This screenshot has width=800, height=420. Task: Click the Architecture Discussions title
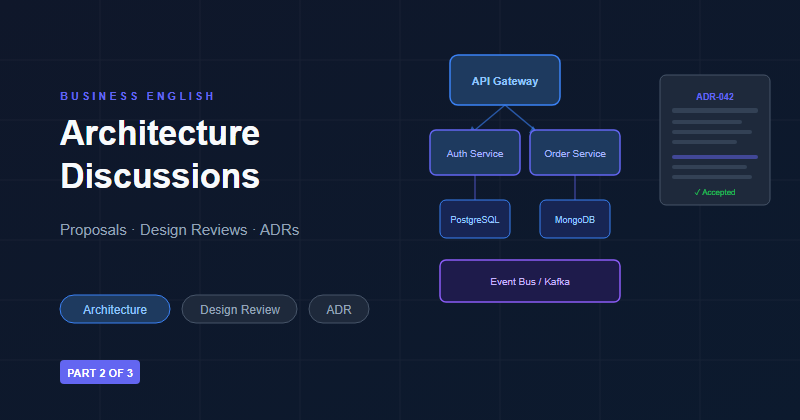point(160,154)
